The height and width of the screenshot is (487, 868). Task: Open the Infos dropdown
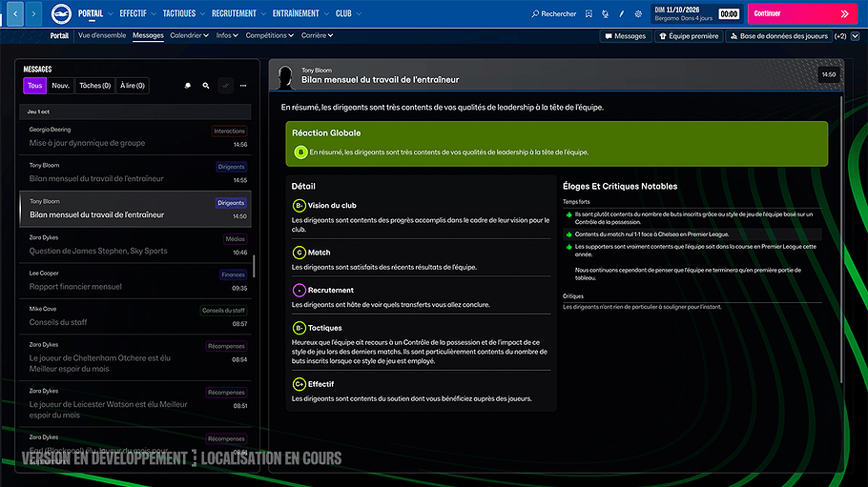point(227,35)
